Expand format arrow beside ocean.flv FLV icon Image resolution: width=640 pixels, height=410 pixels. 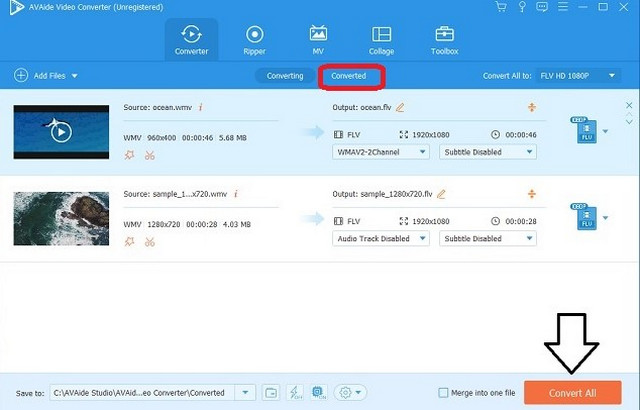tap(606, 131)
